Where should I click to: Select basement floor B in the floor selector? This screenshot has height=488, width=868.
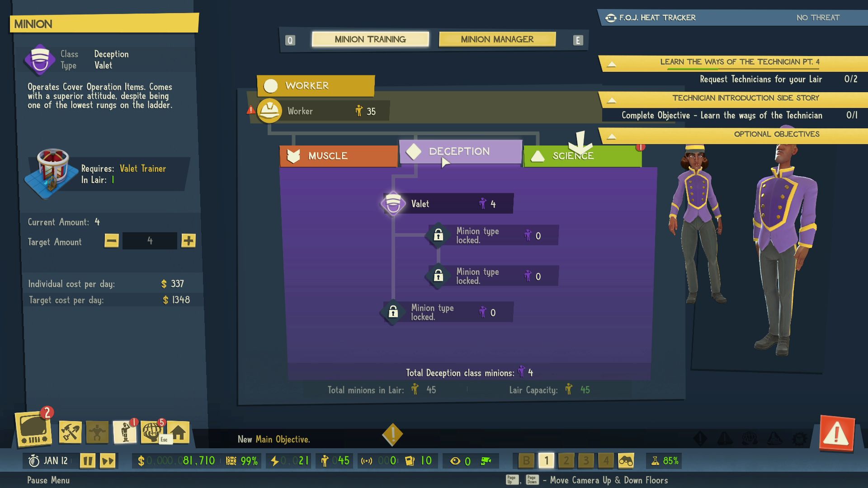(x=526, y=460)
